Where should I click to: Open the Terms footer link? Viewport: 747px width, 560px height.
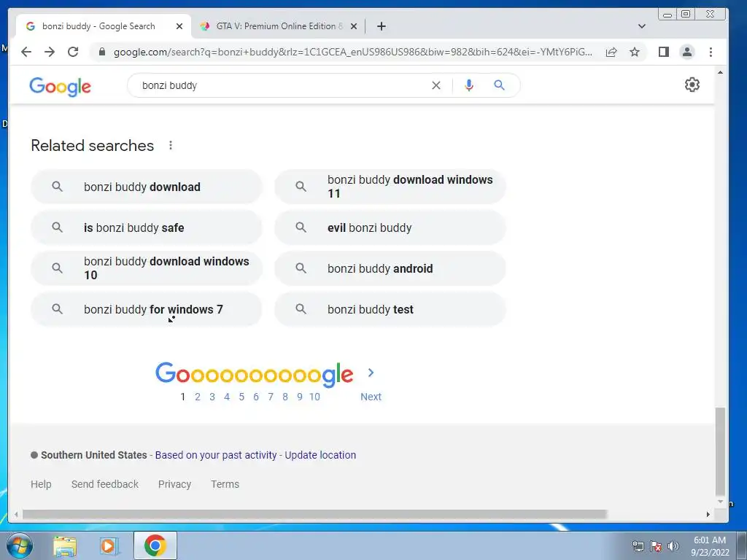click(x=225, y=484)
